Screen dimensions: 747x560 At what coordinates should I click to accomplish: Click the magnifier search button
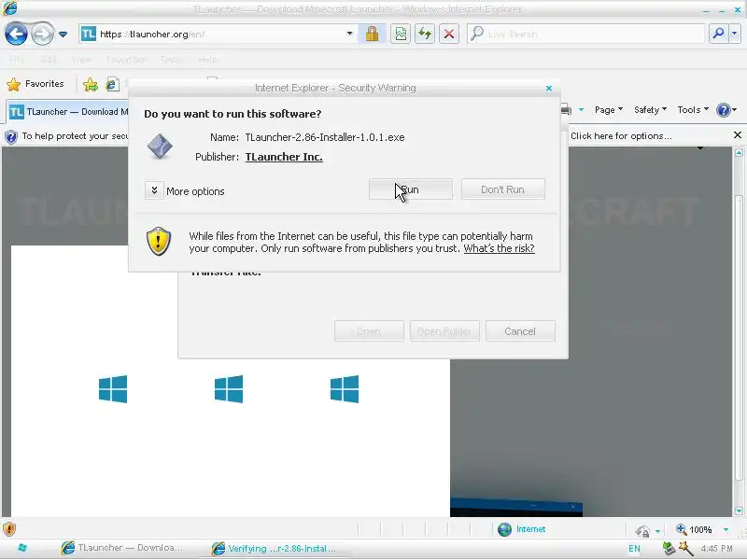pos(718,34)
